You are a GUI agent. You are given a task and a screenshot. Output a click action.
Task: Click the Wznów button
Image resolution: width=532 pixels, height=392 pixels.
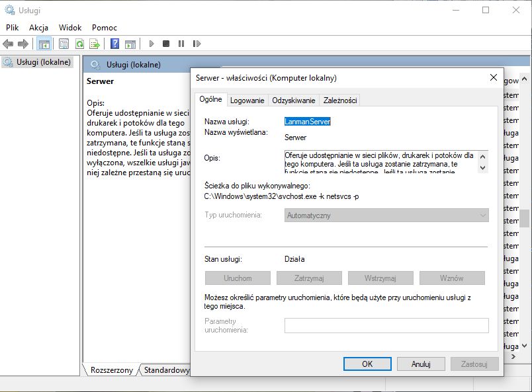click(452, 278)
